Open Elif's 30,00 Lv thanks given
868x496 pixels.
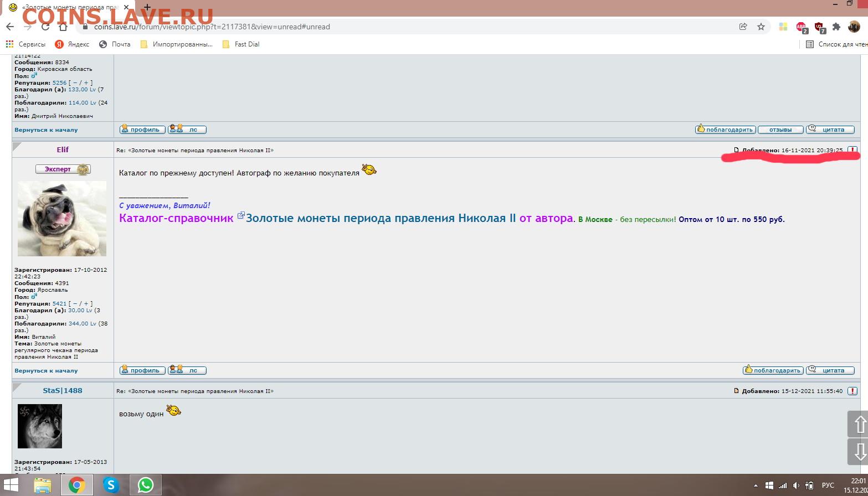click(80, 310)
